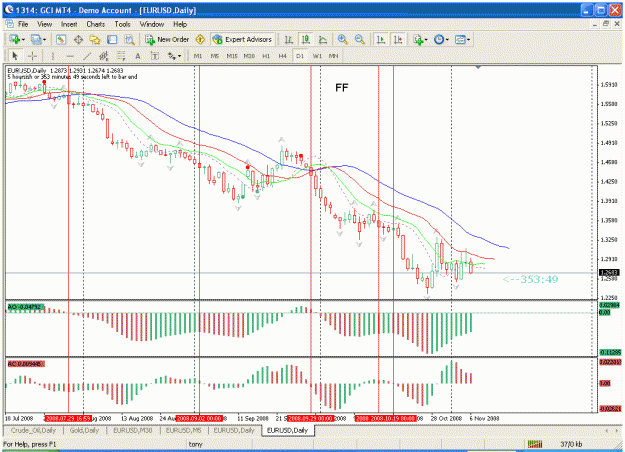Switch chart to line chart icon
The height and width of the screenshot is (452, 625).
323,39
